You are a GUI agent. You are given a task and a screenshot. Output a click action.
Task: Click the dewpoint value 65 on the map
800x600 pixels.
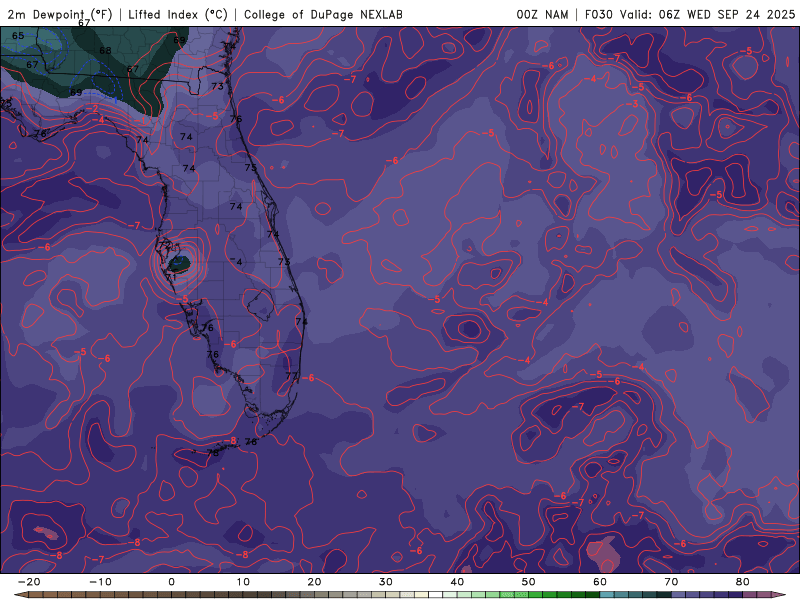pos(18,36)
